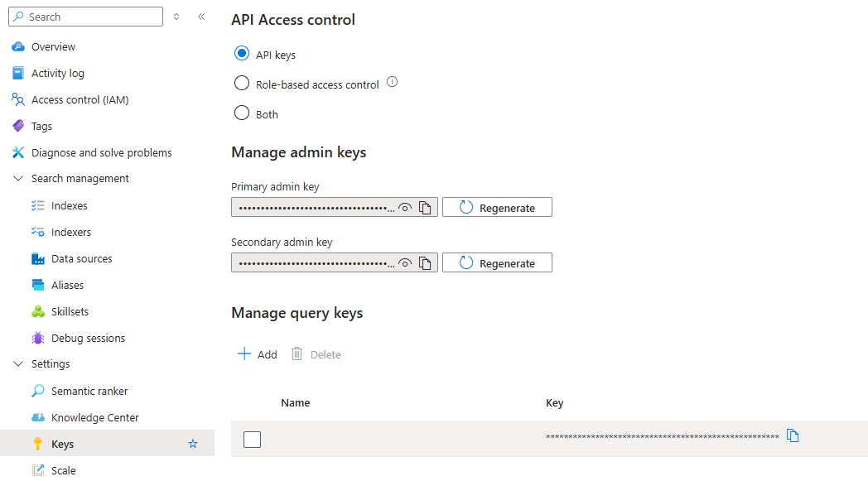
Task: Favorite the Keys page with star
Action: tap(193, 444)
